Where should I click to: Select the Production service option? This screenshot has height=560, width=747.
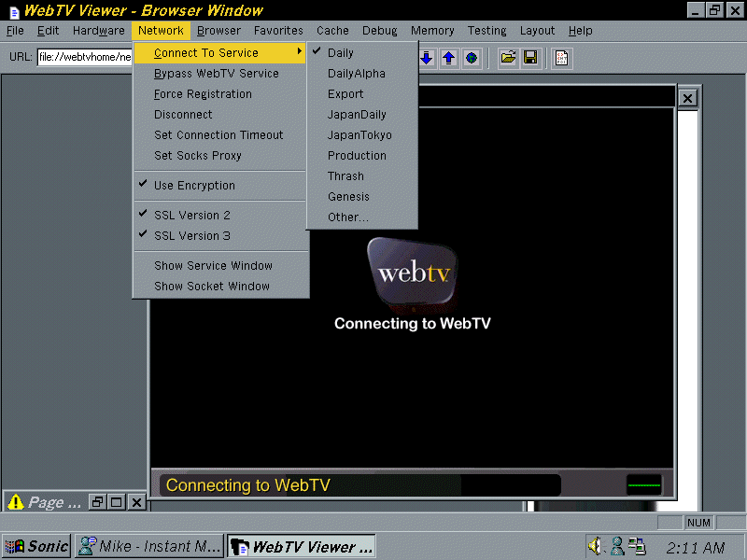pos(357,156)
